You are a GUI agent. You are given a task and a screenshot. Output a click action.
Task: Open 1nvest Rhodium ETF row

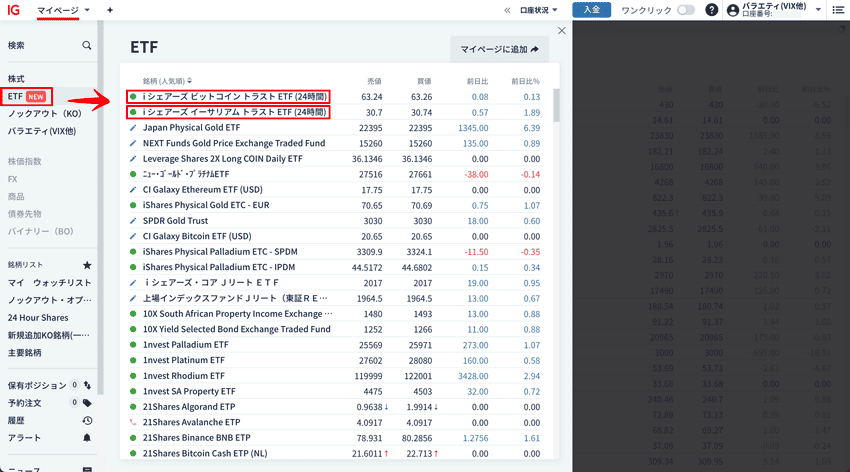[x=183, y=376]
